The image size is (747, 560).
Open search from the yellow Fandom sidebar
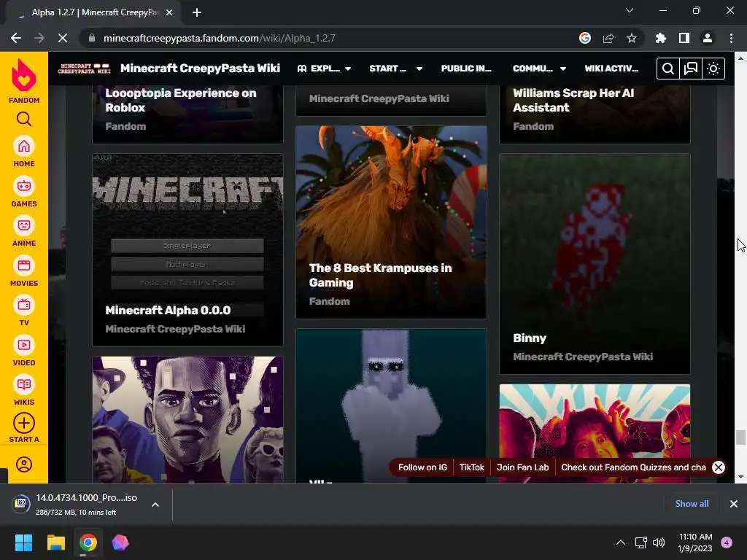click(x=24, y=119)
